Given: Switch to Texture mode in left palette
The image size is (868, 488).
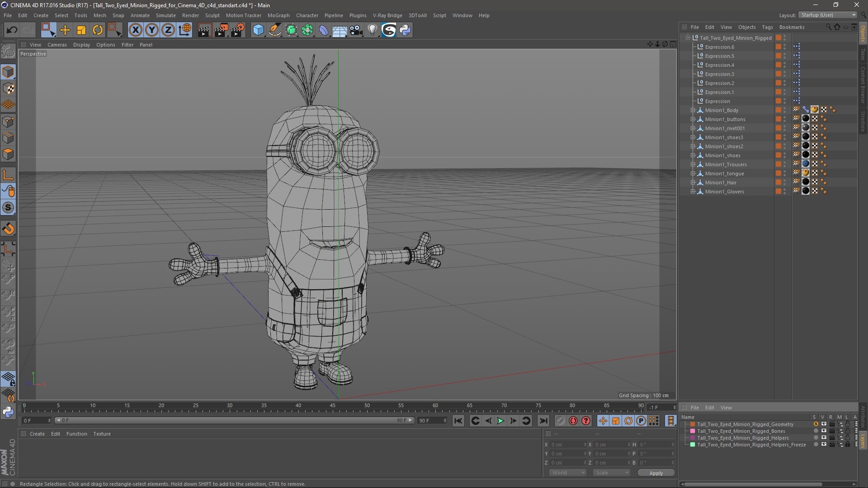Looking at the screenshot, I should tap(8, 89).
